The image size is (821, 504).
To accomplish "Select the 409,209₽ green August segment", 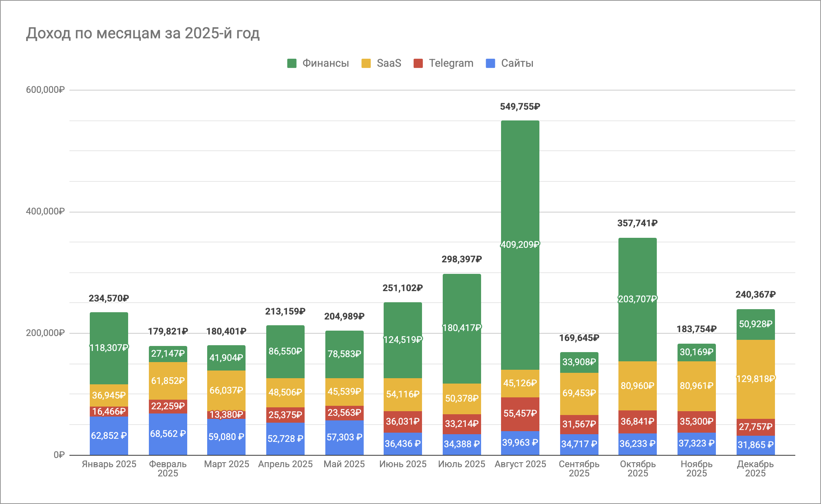I will point(520,244).
